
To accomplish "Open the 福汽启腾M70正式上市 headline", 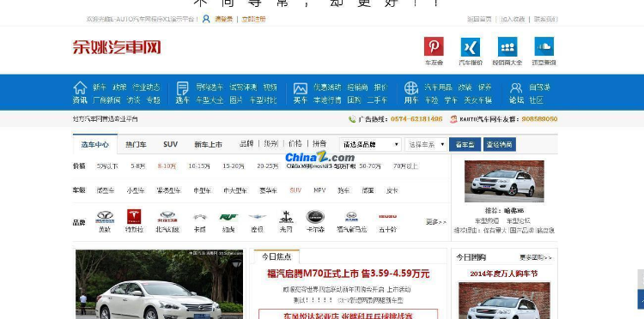I will pos(349,274).
